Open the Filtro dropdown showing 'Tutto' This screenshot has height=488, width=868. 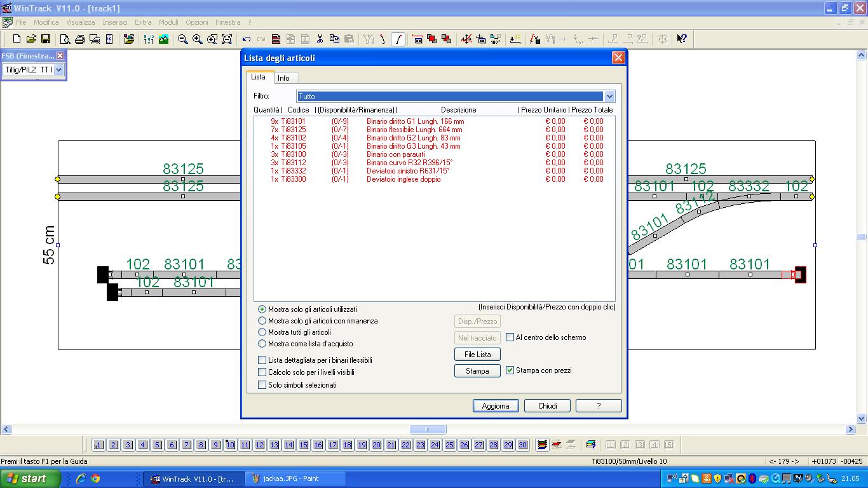click(456, 97)
